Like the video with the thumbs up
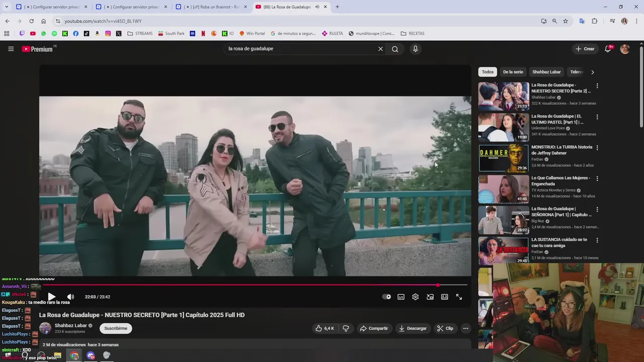The image size is (644, 362). click(325, 328)
